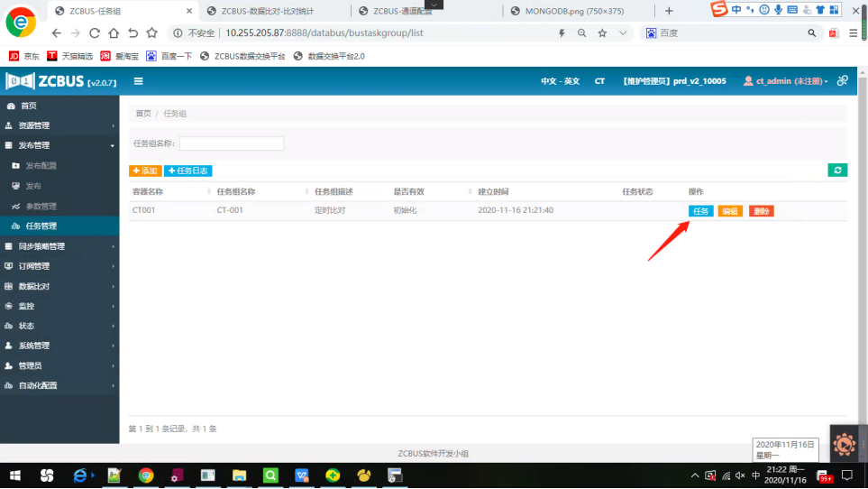The height and width of the screenshot is (489, 868).
Task: Click the hamburger sidebar toggle icon
Action: click(139, 81)
